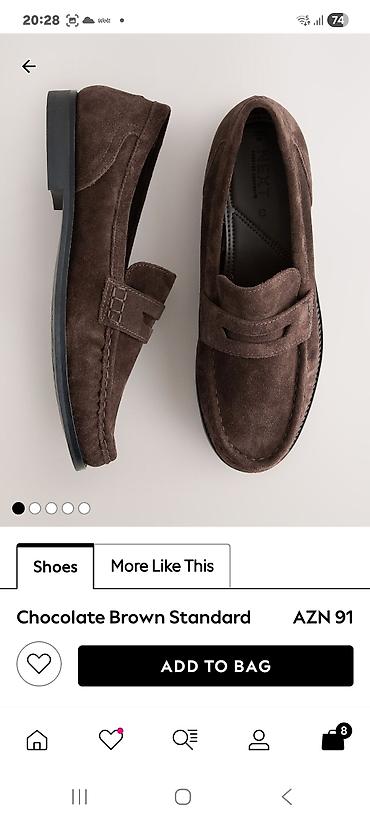Switch to the Shoes tab
370x822 pixels.
click(x=55, y=566)
